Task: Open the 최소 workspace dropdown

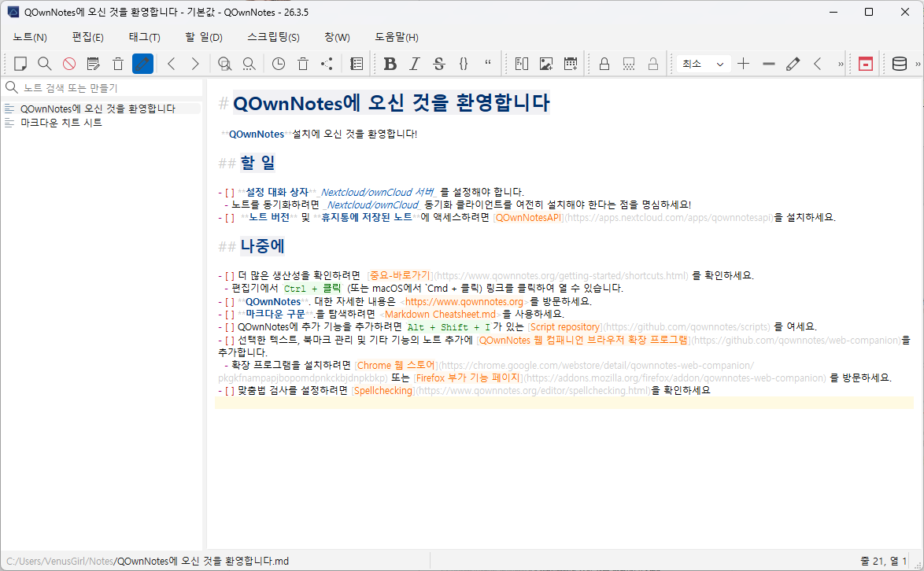Action: (704, 64)
